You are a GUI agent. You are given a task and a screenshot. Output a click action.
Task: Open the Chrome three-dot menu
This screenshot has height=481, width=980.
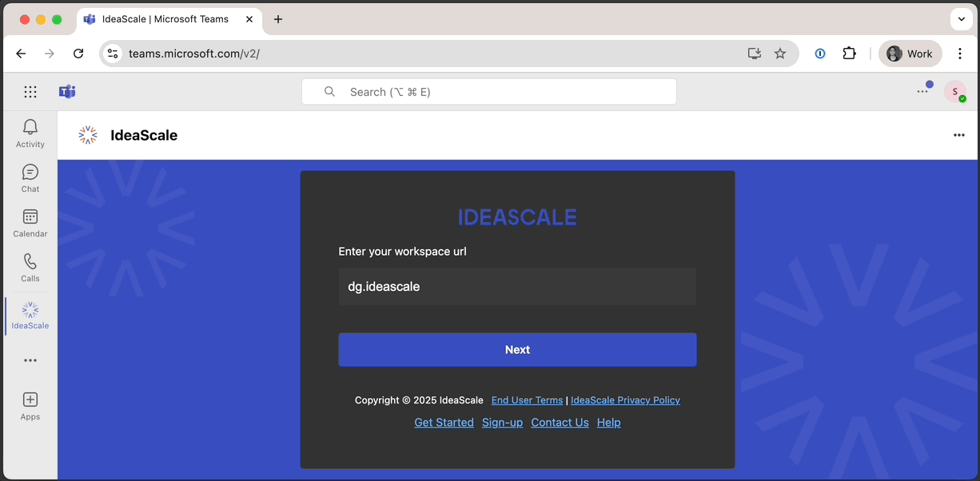pos(960,54)
